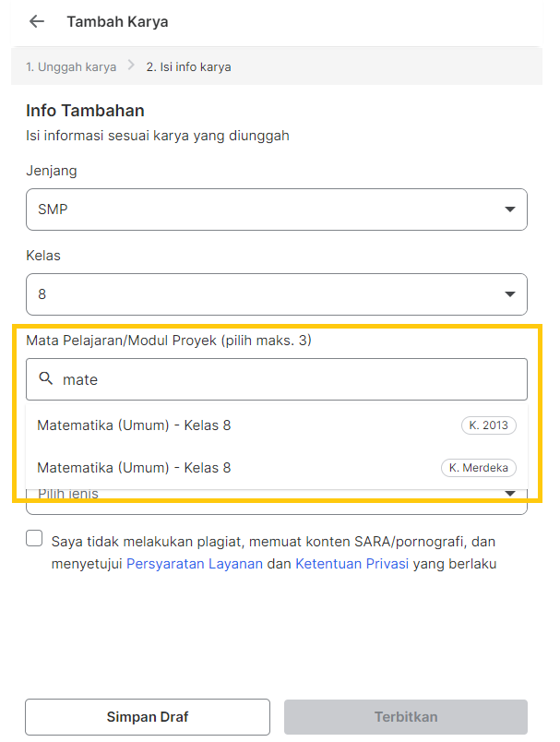Viewport: 560px width, 742px height.
Task: Tick the terms consent box before publishing
Action: pyautogui.click(x=33, y=537)
